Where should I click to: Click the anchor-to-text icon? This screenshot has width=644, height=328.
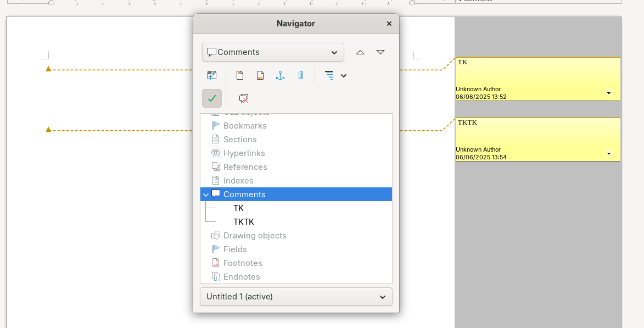pos(280,75)
